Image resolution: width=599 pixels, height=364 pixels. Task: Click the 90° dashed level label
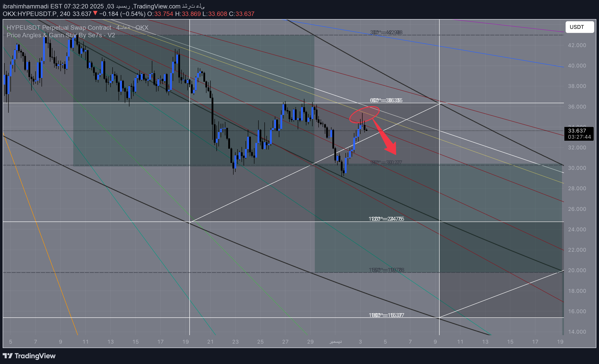click(x=386, y=162)
